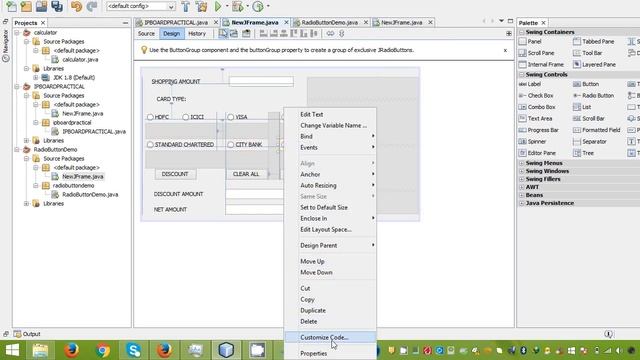
Task: Collapse the calculator project node
Action: click(17, 33)
